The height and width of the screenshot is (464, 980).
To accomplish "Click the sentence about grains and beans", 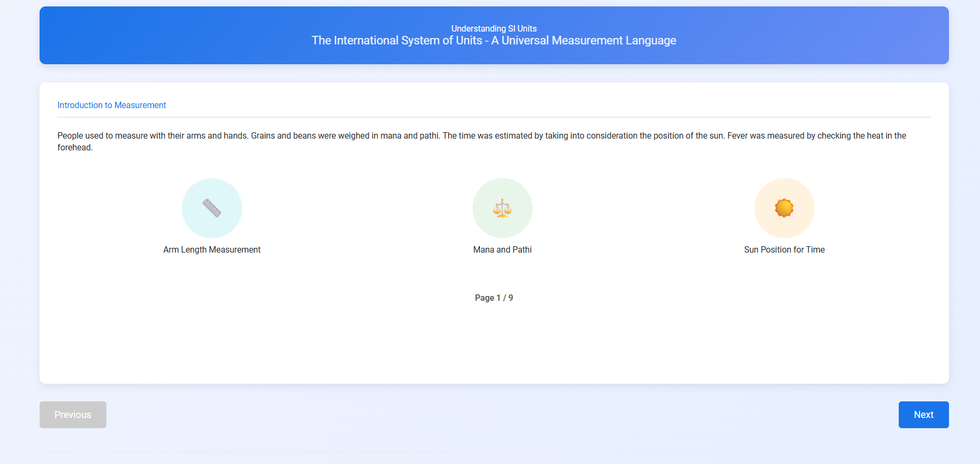I will coord(345,136).
